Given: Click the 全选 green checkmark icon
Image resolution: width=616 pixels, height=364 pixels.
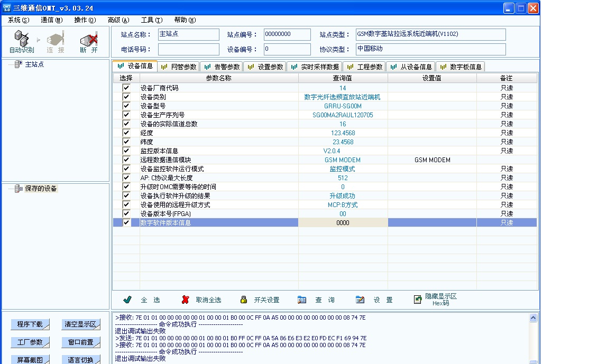Looking at the screenshot, I should tap(127, 300).
